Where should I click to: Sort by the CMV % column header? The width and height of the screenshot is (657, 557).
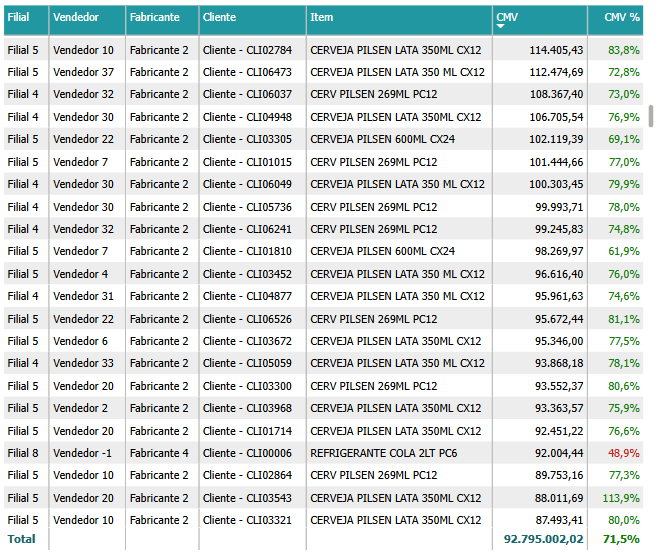(620, 18)
